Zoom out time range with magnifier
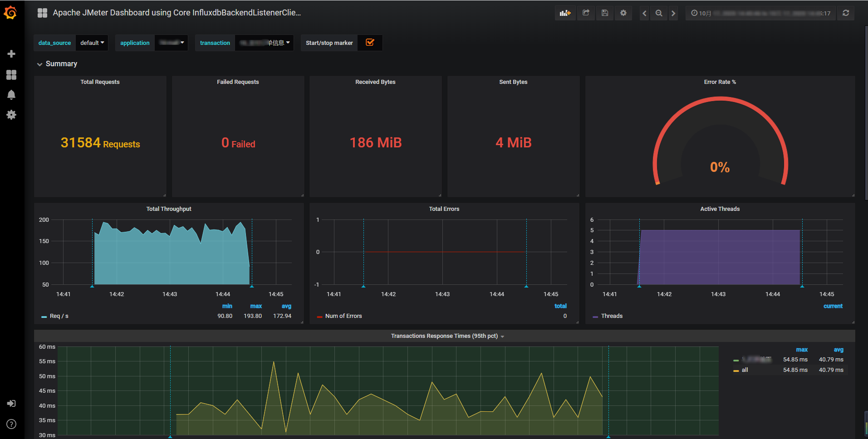868x439 pixels. [x=659, y=13]
